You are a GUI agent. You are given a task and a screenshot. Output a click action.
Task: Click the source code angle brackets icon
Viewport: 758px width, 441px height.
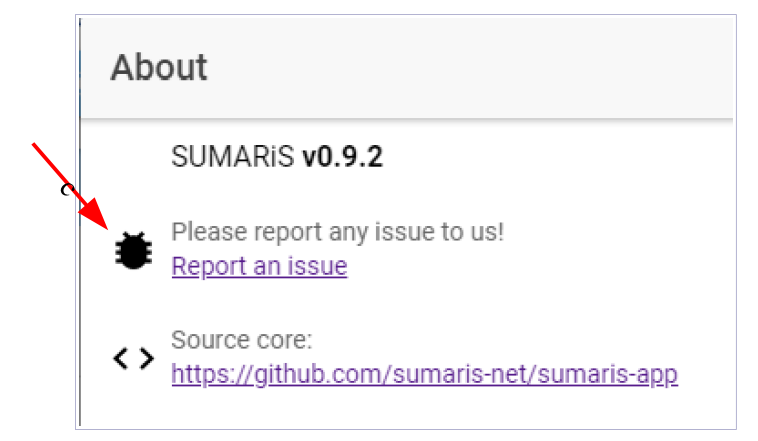(x=133, y=359)
